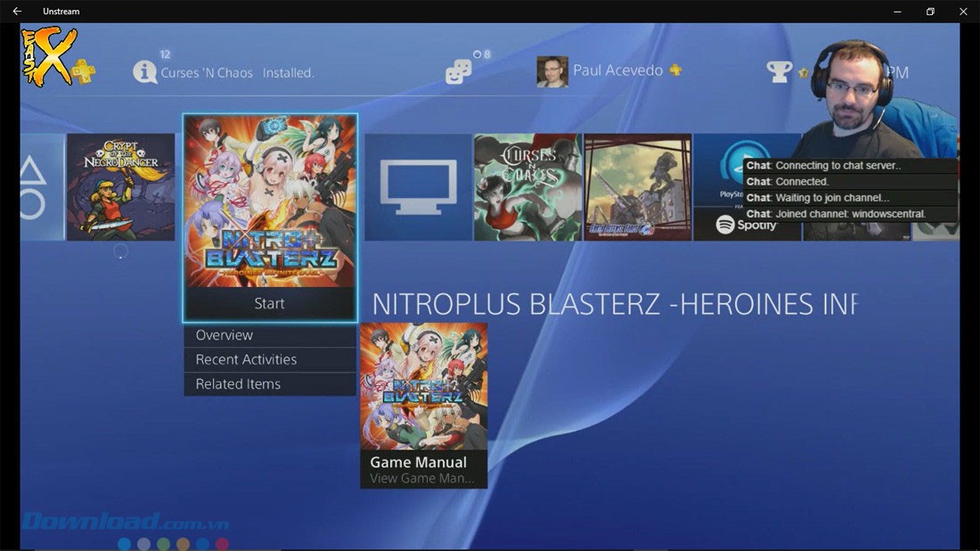Select the PlayStation shapes tile at left edge

point(42,187)
